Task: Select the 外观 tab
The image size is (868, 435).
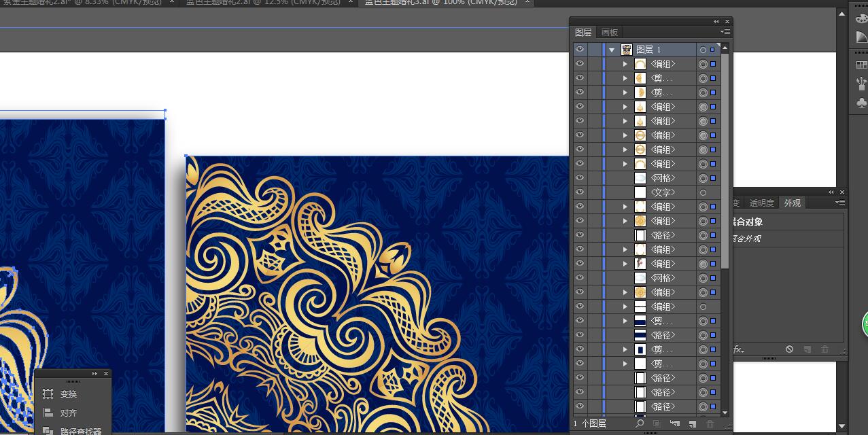Action: coord(792,203)
